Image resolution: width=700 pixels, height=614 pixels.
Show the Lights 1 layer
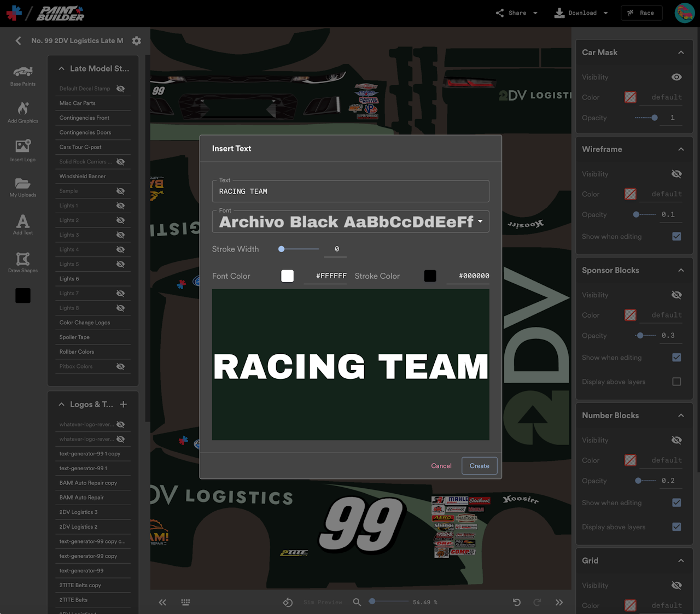tap(121, 206)
